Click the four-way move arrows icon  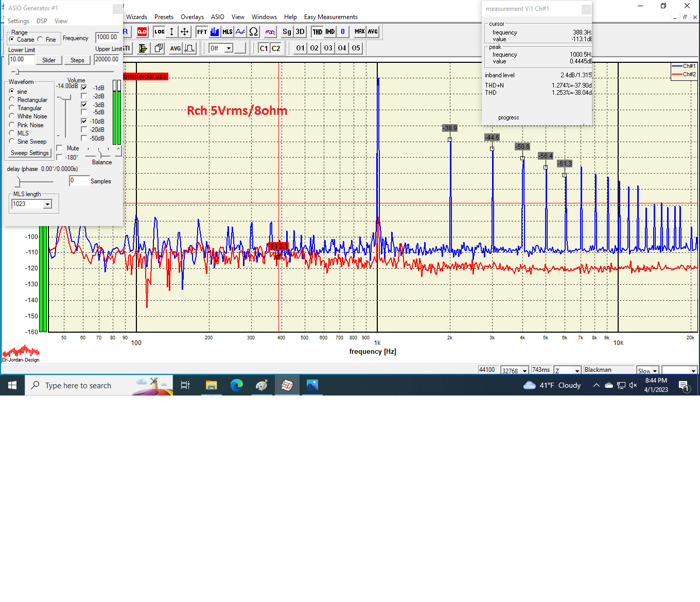(184, 32)
